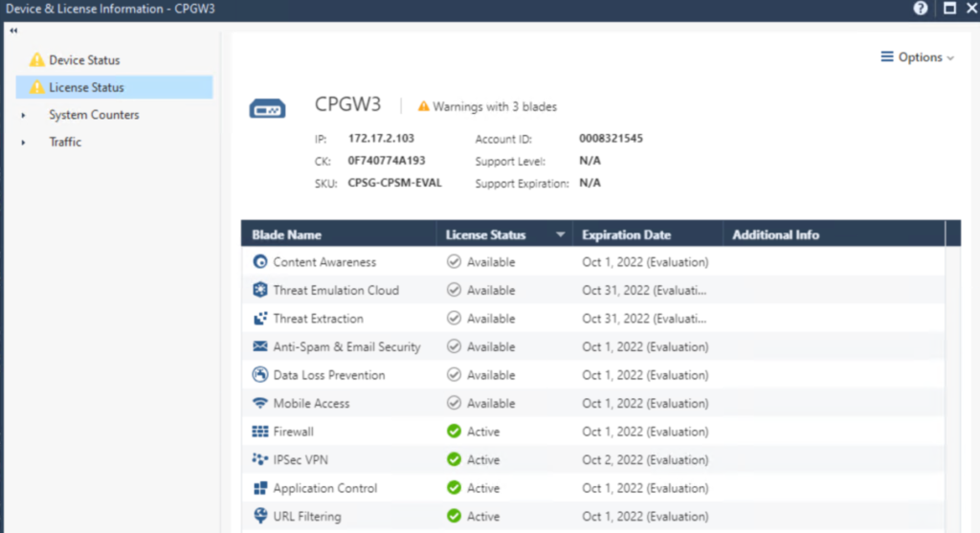Click the Threat Emulation Cloud blade icon
This screenshot has height=533, width=980.
pyautogui.click(x=260, y=290)
